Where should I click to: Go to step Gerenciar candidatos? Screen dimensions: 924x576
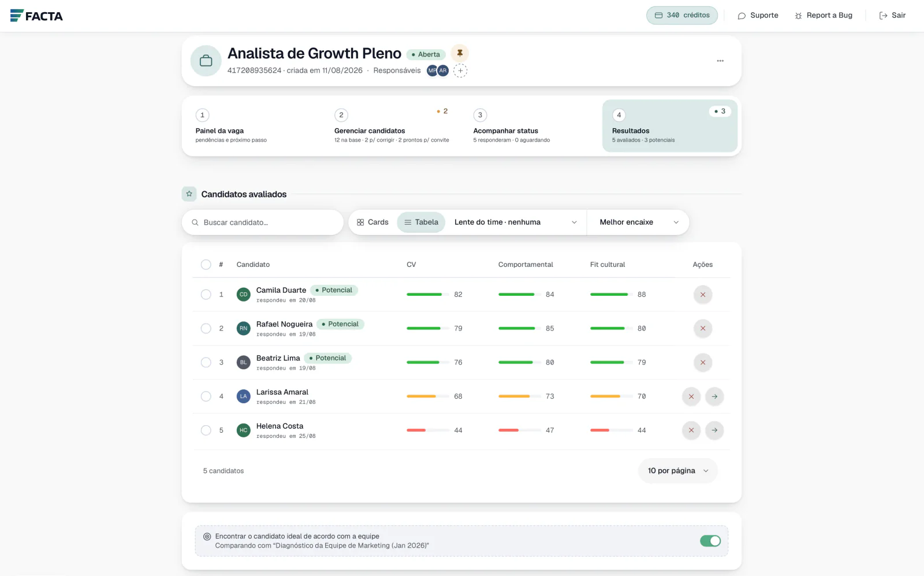pyautogui.click(x=392, y=126)
